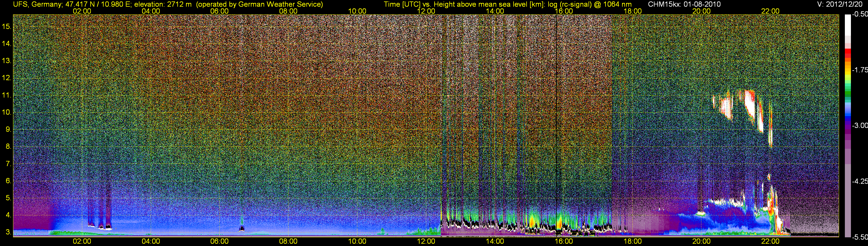Select the '08:00' label on the top time axis
The width and height of the screenshot is (868, 246).
pyautogui.click(x=288, y=11)
